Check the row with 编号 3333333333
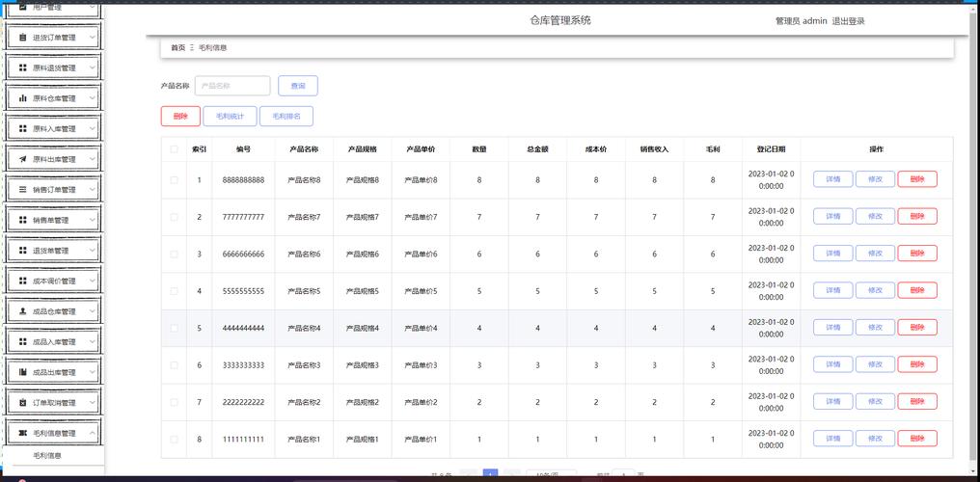Viewport: 980px width, 482px height. [x=174, y=365]
